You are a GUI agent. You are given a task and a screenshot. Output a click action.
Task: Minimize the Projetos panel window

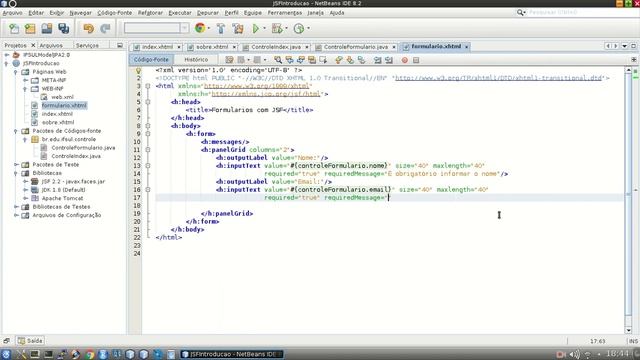pyautogui.click(x=120, y=45)
